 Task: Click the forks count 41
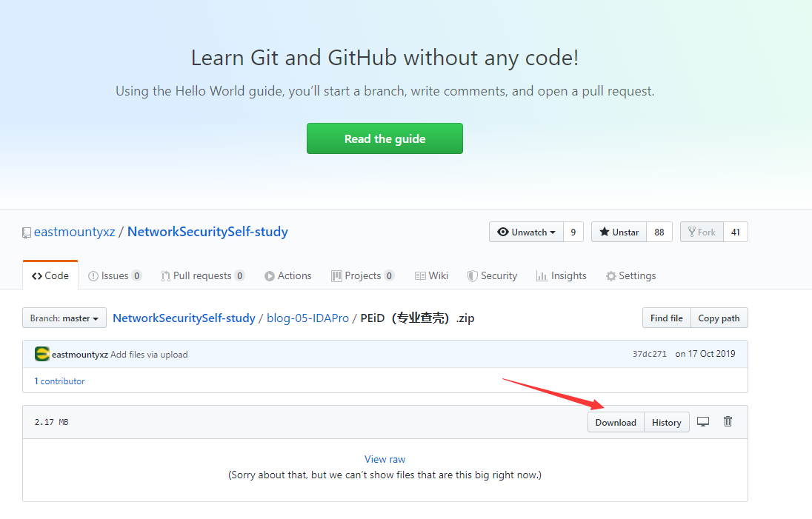[736, 232]
